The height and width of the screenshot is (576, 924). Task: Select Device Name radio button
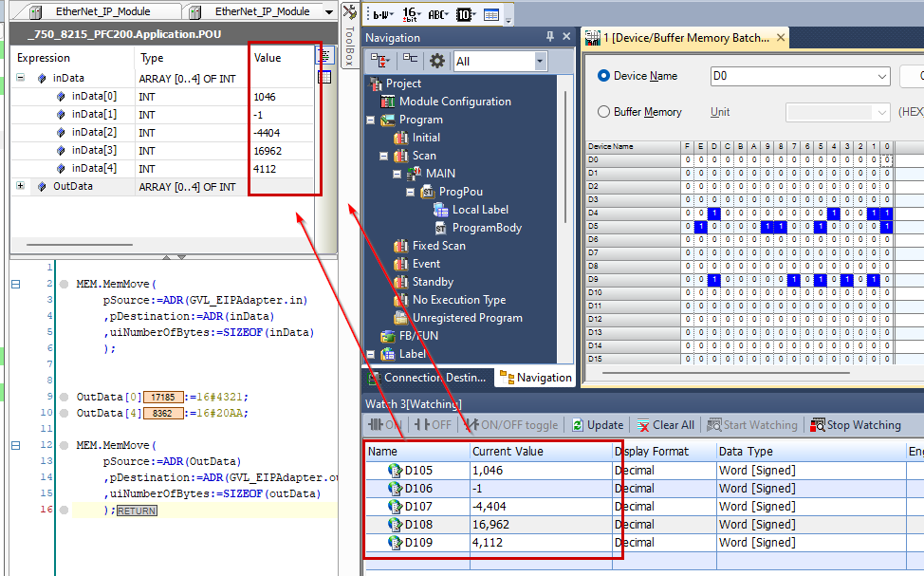click(x=603, y=76)
